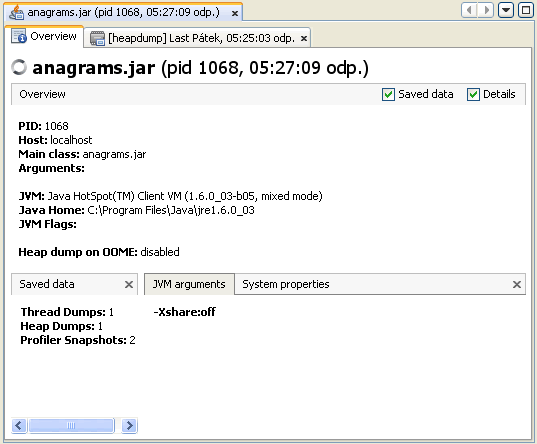Click the 'Profiler Snapshots: 2' text
The width and height of the screenshot is (537, 444).
78,340
